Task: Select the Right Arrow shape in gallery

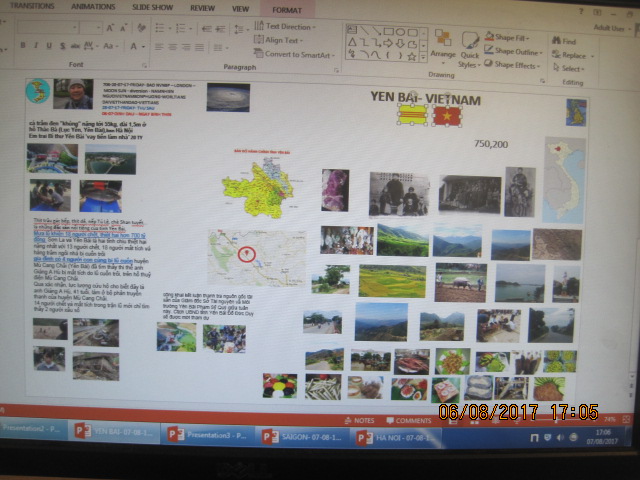Action: click(388, 43)
